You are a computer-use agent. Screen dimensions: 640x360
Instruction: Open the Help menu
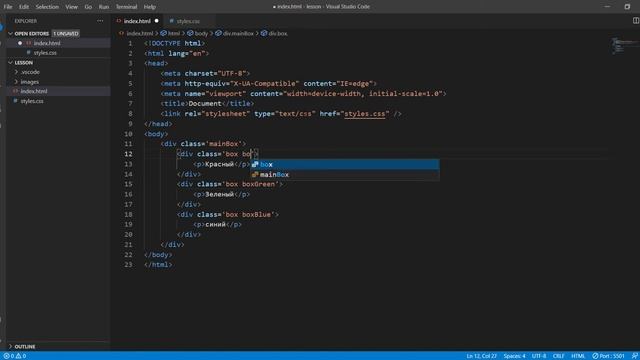point(149,7)
